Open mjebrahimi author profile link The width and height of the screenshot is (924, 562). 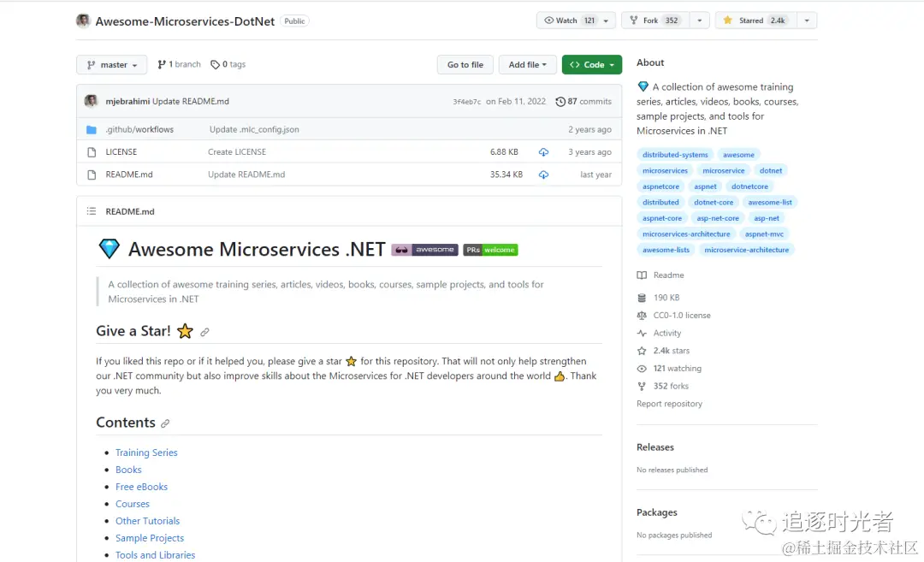127,101
